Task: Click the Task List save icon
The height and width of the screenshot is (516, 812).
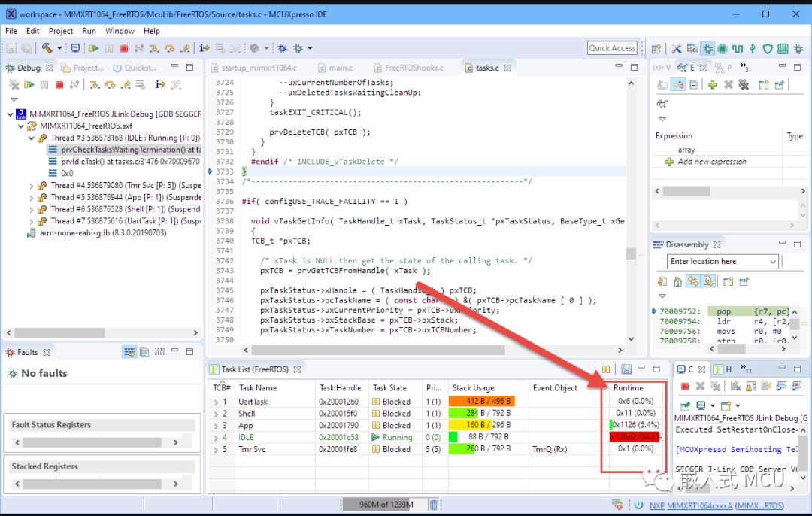Action: point(626,369)
